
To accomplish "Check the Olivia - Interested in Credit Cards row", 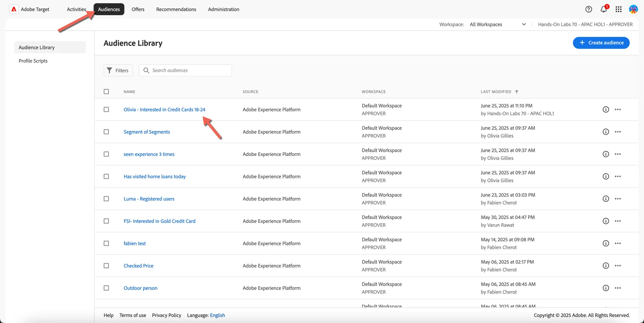I will coord(106,109).
